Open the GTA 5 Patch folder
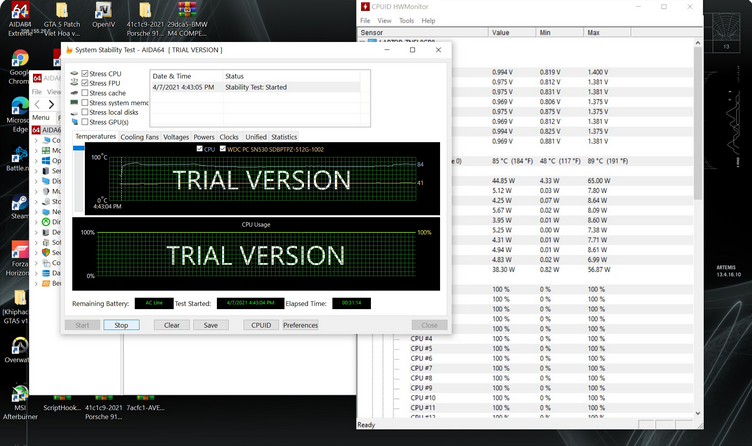This screenshot has width=752, height=446. coord(61,14)
